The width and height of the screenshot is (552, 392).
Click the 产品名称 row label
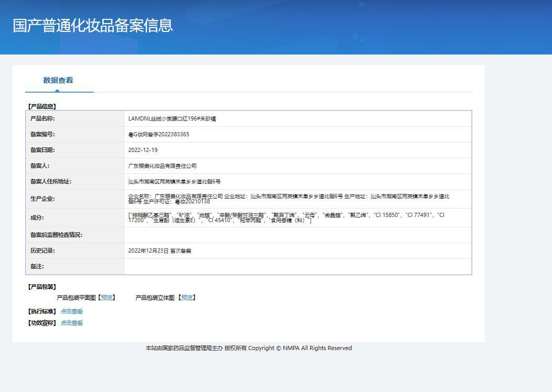click(x=43, y=119)
